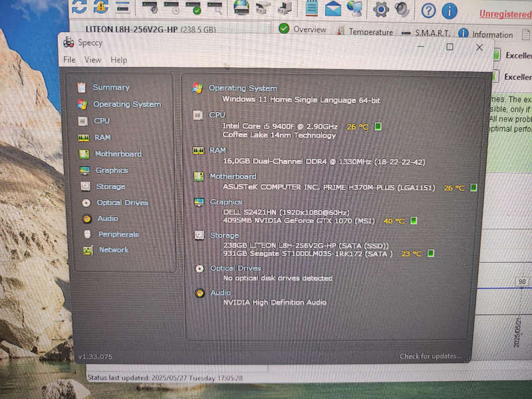
Task: Click the disk list icon in Hard Disk Sentinel toolbar
Action: (x=122, y=7)
